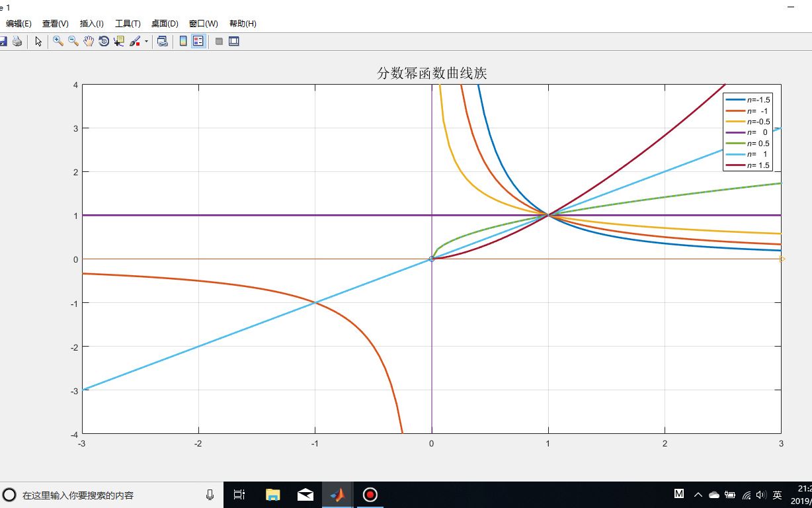812x508 pixels.
Task: Select legend entry n= 1.5
Action: click(x=748, y=165)
